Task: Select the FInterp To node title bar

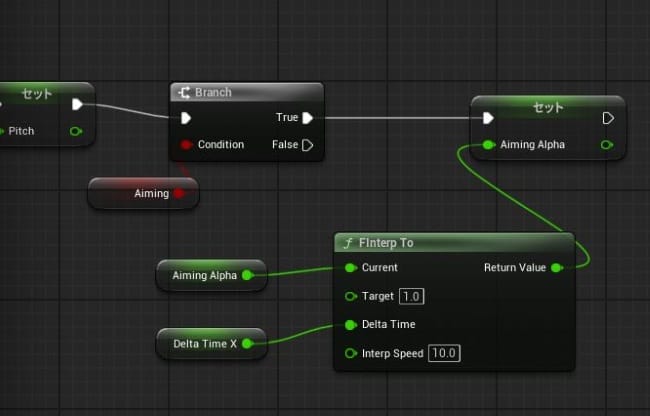Action: coord(454,242)
